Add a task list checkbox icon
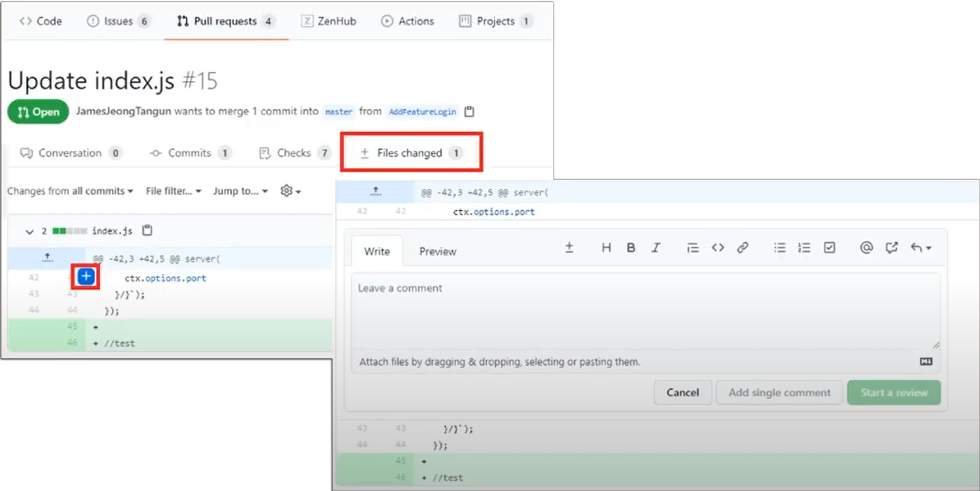 pos(830,248)
